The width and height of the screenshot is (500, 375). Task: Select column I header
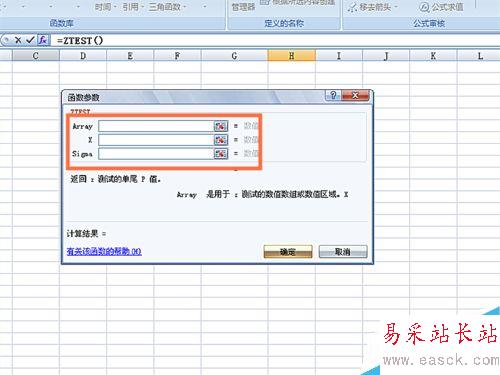click(339, 56)
